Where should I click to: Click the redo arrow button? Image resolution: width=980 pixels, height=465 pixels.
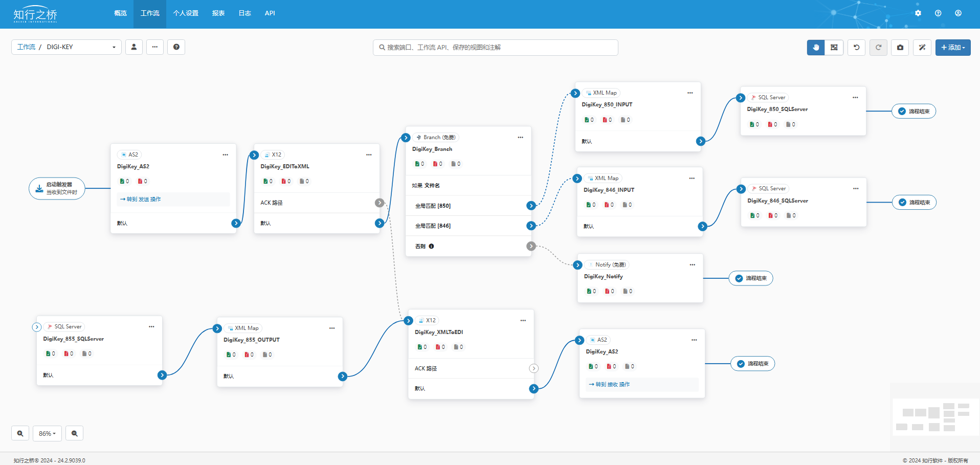click(x=879, y=48)
